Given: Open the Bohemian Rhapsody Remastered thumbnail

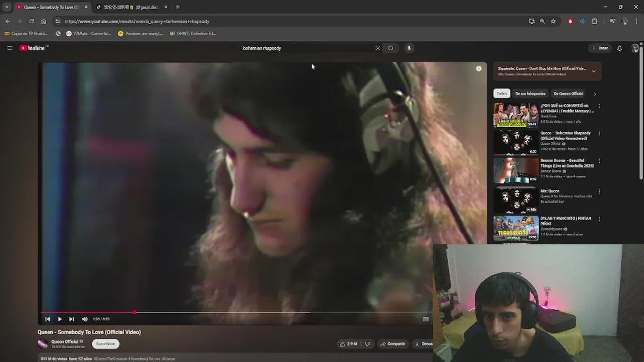Looking at the screenshot, I should (x=516, y=143).
